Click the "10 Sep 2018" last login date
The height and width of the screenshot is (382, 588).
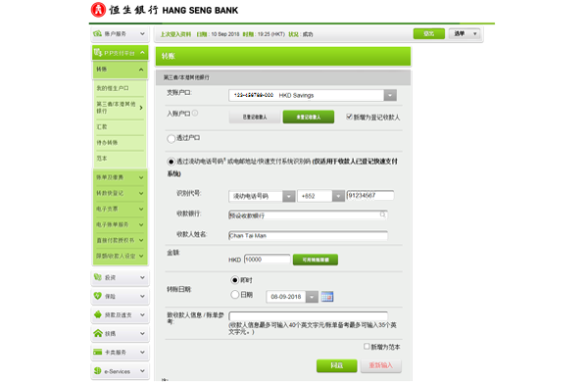point(225,34)
